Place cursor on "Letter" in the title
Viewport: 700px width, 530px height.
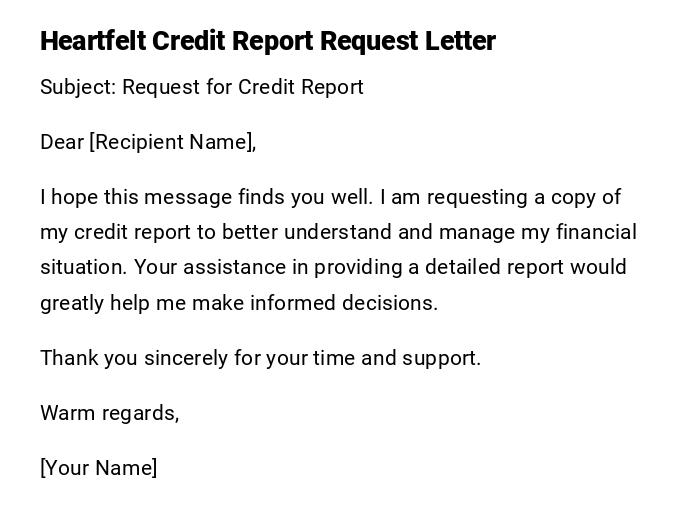(460, 41)
